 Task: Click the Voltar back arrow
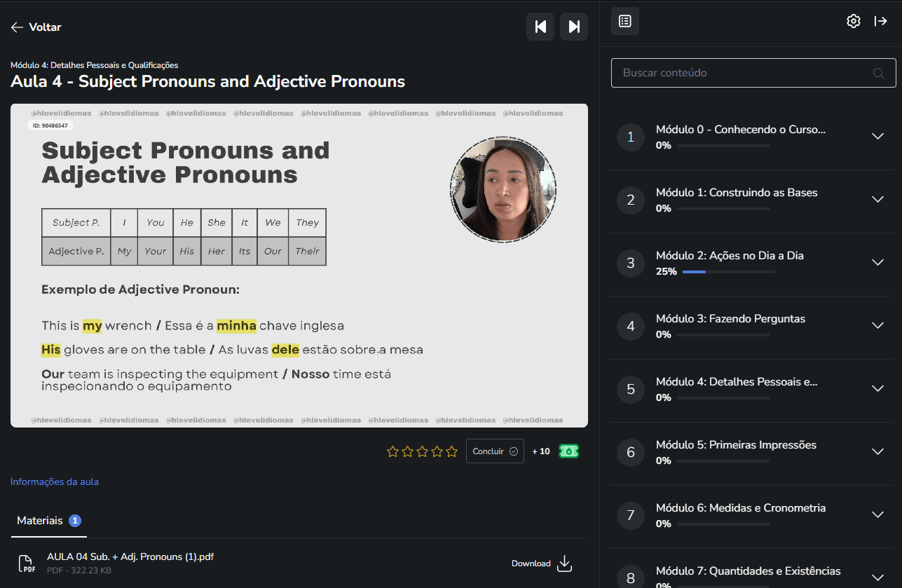(18, 27)
